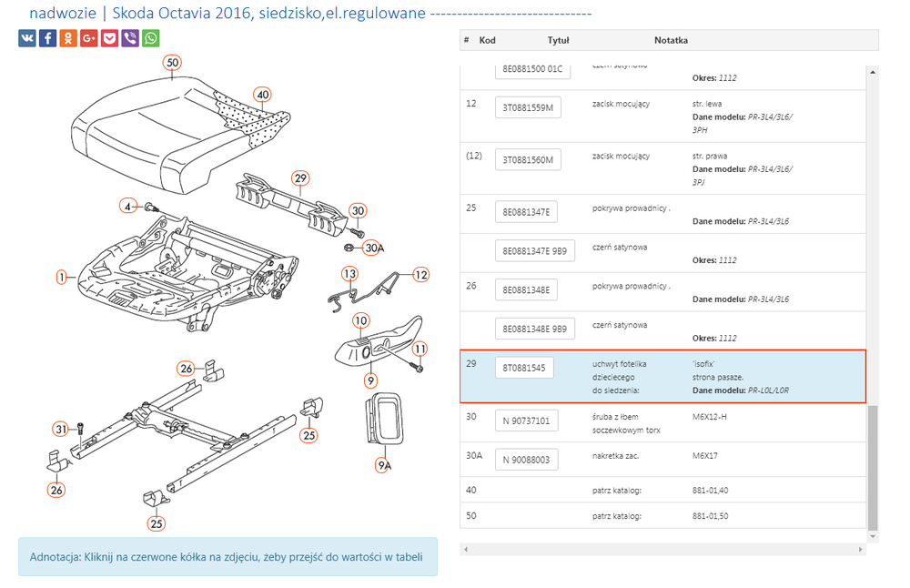
Task: Select callout 9A in the diagram
Action: (x=385, y=465)
